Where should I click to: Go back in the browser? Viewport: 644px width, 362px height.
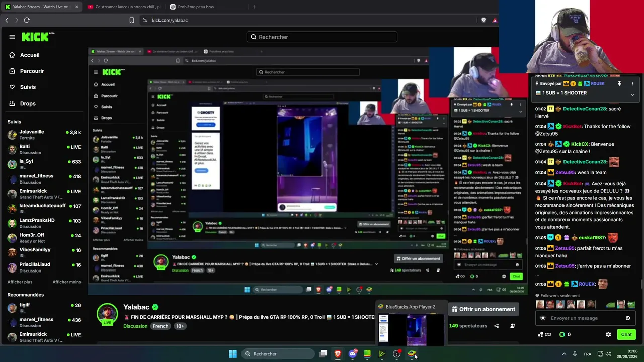point(7,20)
